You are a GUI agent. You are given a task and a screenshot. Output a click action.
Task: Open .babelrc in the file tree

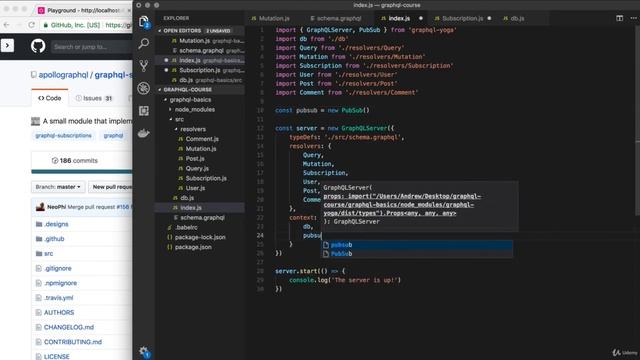point(186,227)
